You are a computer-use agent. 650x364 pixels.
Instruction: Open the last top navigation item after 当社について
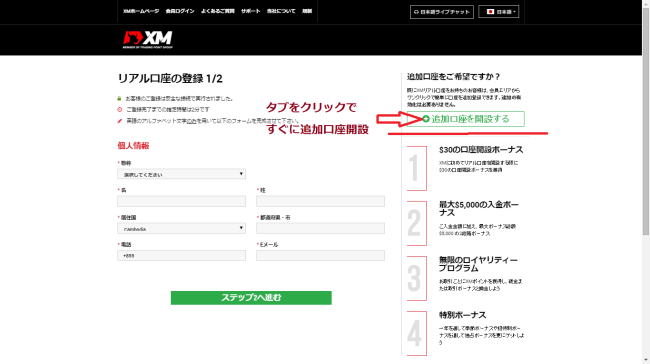coord(307,11)
